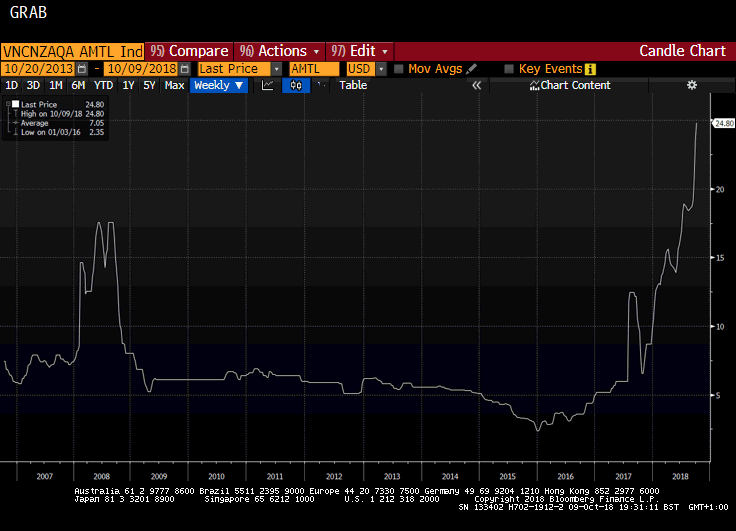This screenshot has width=736, height=531.
Task: Click the Mov Avgs pencil edit icon
Action: click(472, 69)
